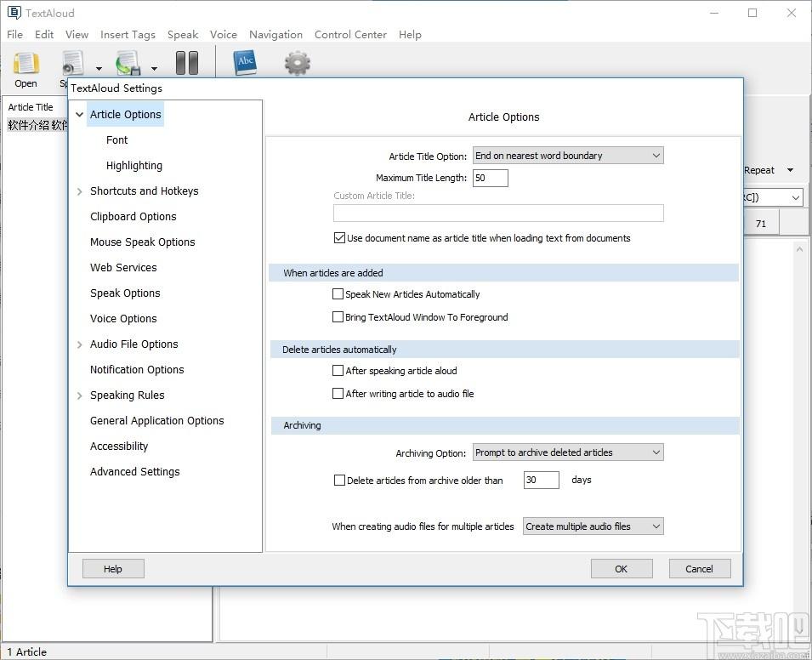
Task: Open the Archiving Option dropdown
Action: pos(568,452)
